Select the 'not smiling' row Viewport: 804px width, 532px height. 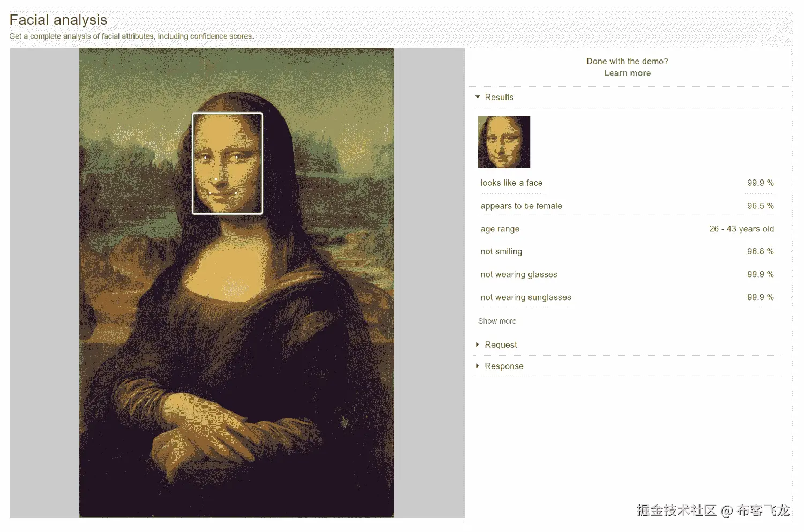627,251
